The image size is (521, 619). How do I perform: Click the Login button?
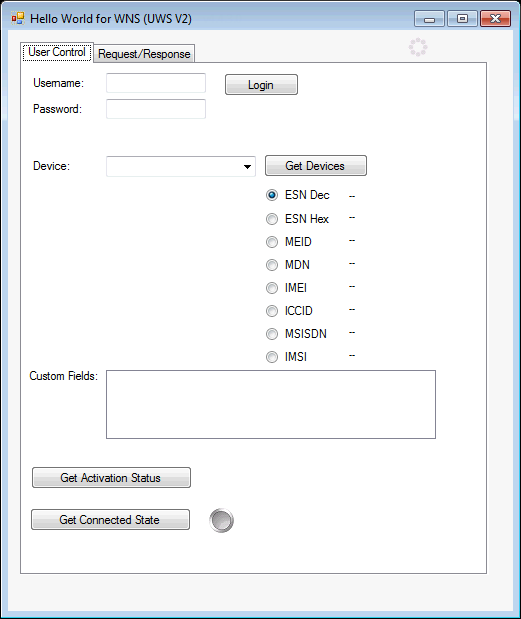(261, 84)
